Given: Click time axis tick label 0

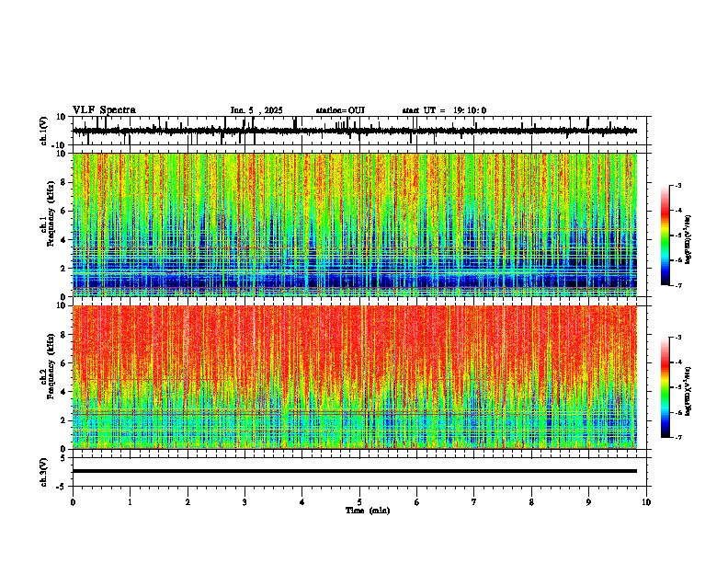Looking at the screenshot, I should [x=73, y=502].
